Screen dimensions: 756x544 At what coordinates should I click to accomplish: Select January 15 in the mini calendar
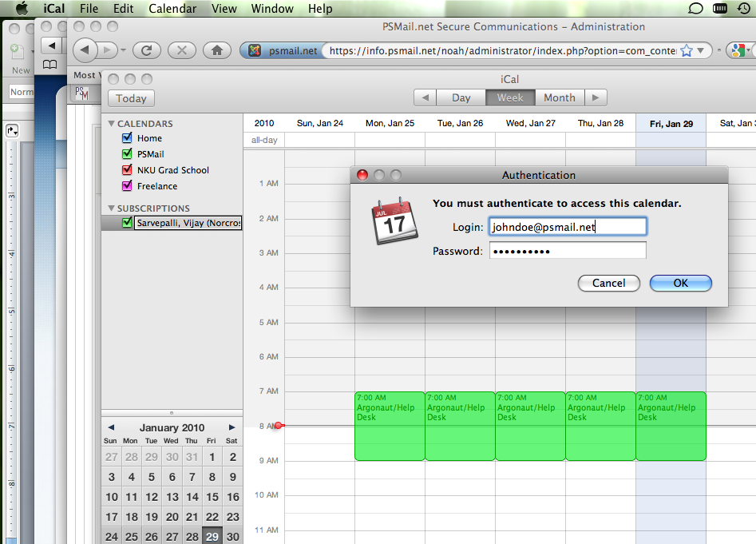tap(212, 497)
